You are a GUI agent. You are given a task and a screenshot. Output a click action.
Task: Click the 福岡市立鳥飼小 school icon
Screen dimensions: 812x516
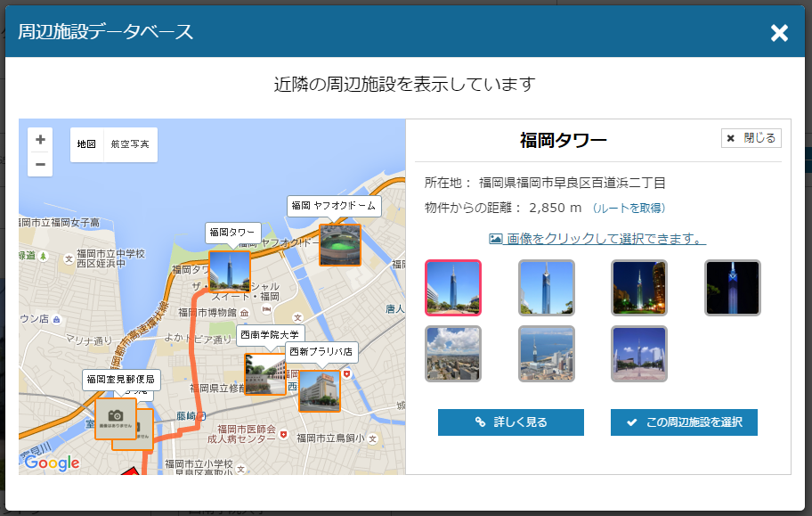[x=373, y=438]
